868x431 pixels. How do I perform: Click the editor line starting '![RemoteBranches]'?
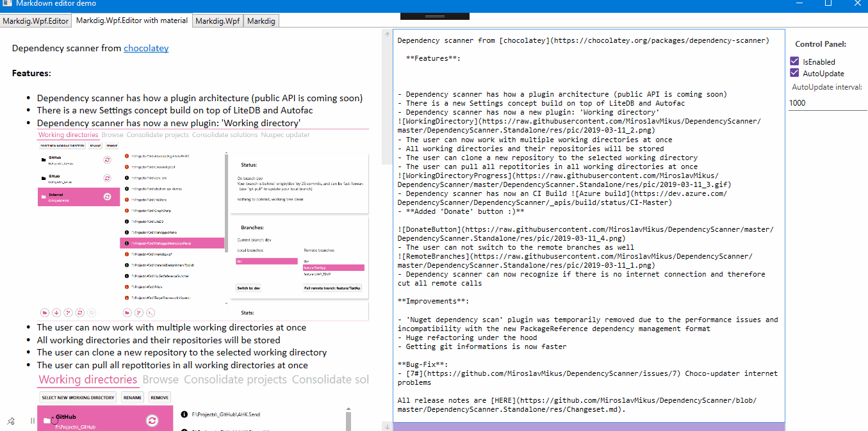[575, 261]
